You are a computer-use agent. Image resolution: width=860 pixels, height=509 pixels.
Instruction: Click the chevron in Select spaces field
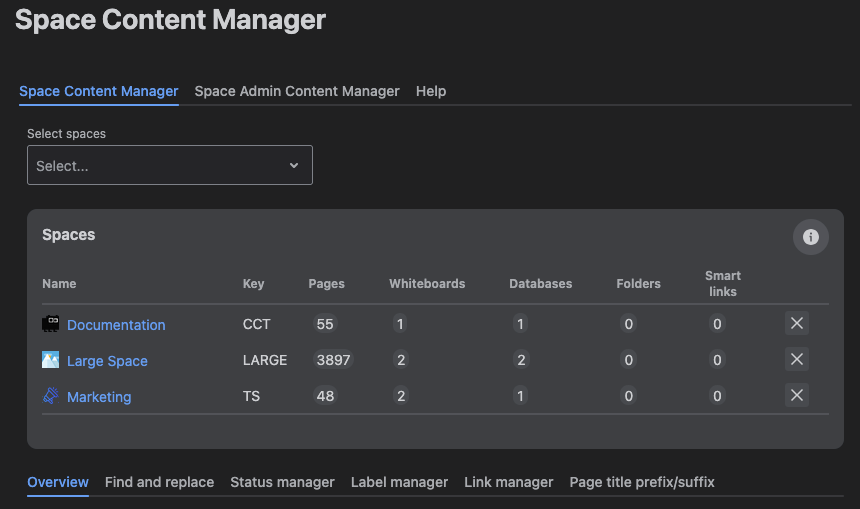pyautogui.click(x=294, y=165)
